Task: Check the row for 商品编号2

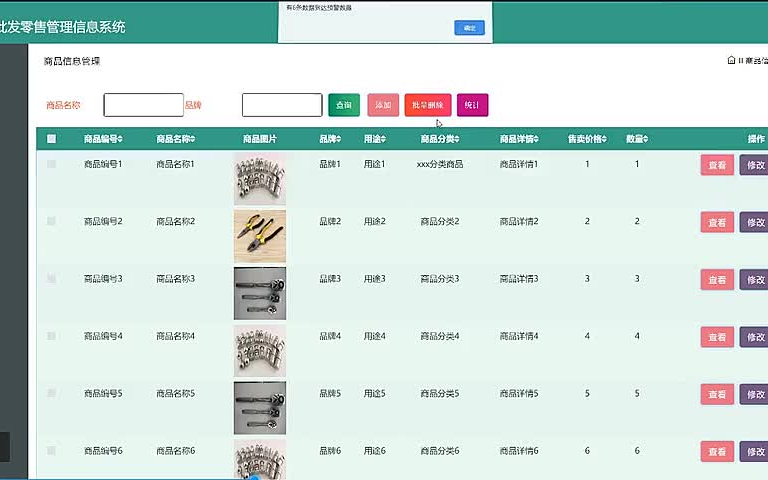Action: point(51,221)
